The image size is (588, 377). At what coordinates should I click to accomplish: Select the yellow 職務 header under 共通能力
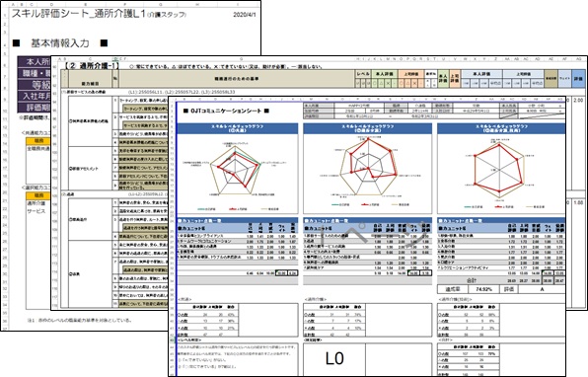pos(38,141)
